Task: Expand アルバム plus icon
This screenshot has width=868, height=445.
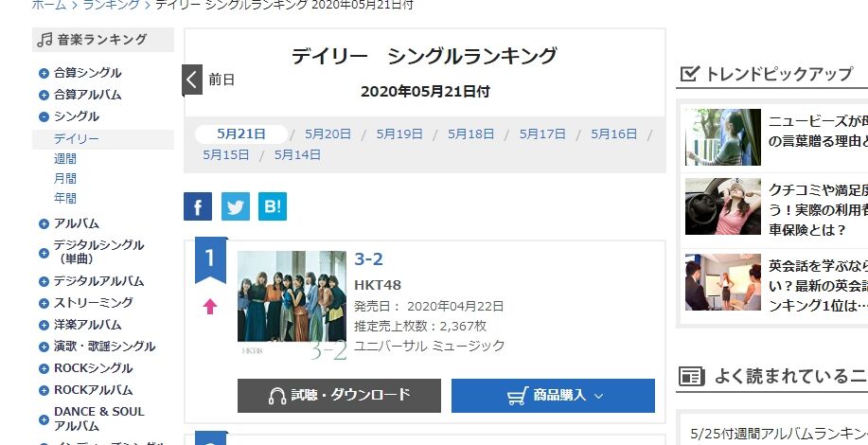Action: click(x=44, y=224)
